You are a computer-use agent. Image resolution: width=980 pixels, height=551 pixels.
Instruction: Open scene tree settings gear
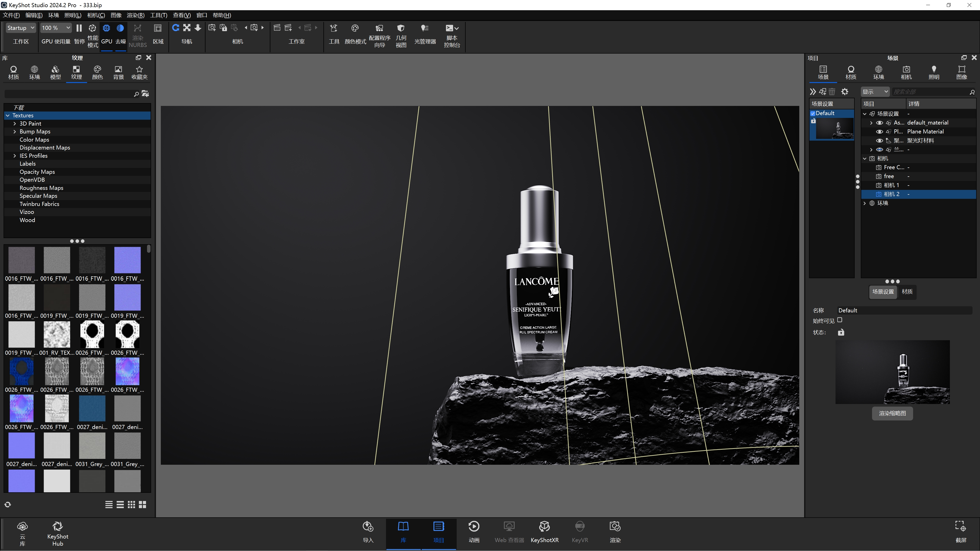[x=844, y=92]
